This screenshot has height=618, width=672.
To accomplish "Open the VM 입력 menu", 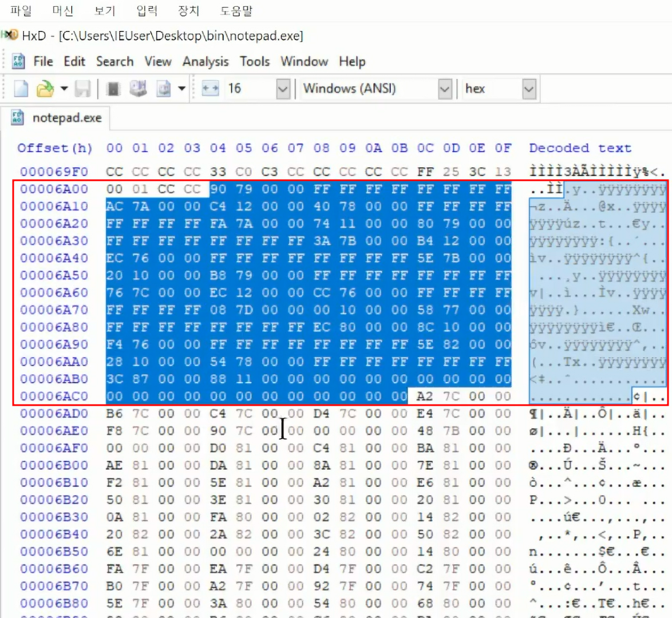I will (147, 10).
